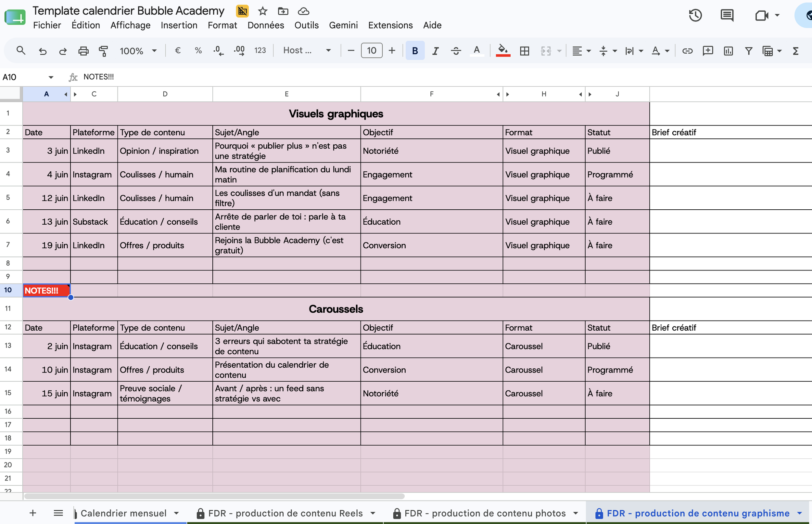812x524 pixels.
Task: Format as percent
Action: [198, 51]
